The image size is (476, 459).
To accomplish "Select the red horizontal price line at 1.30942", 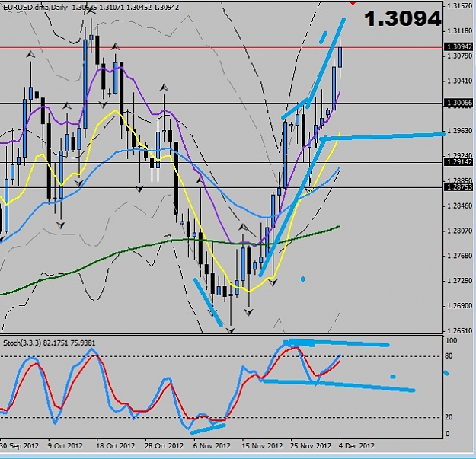I will 222,48.
